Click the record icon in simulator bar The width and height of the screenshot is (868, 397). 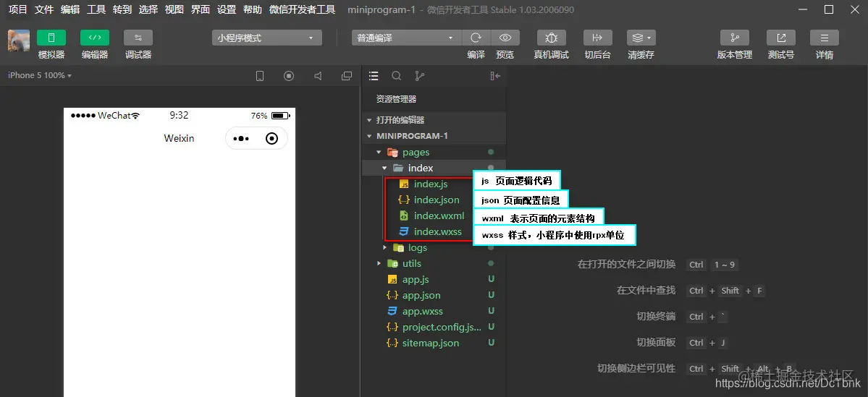click(x=289, y=76)
